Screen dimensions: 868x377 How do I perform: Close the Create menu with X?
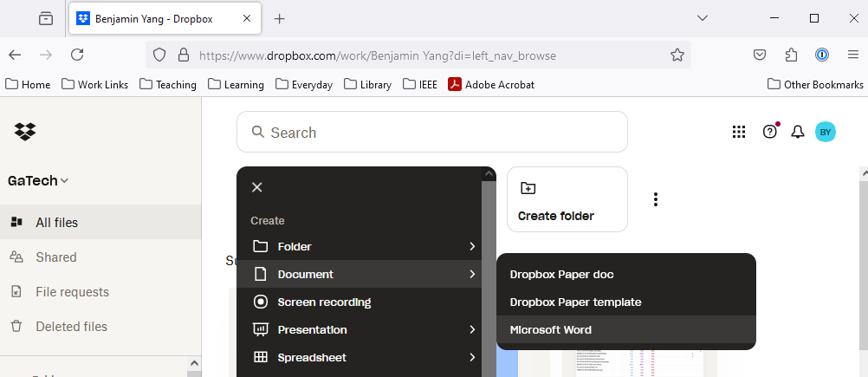click(257, 187)
